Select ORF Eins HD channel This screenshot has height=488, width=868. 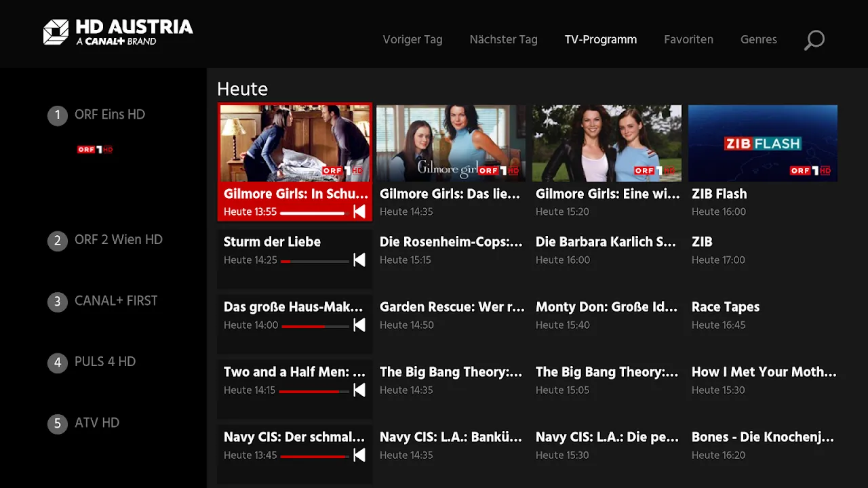tap(110, 115)
